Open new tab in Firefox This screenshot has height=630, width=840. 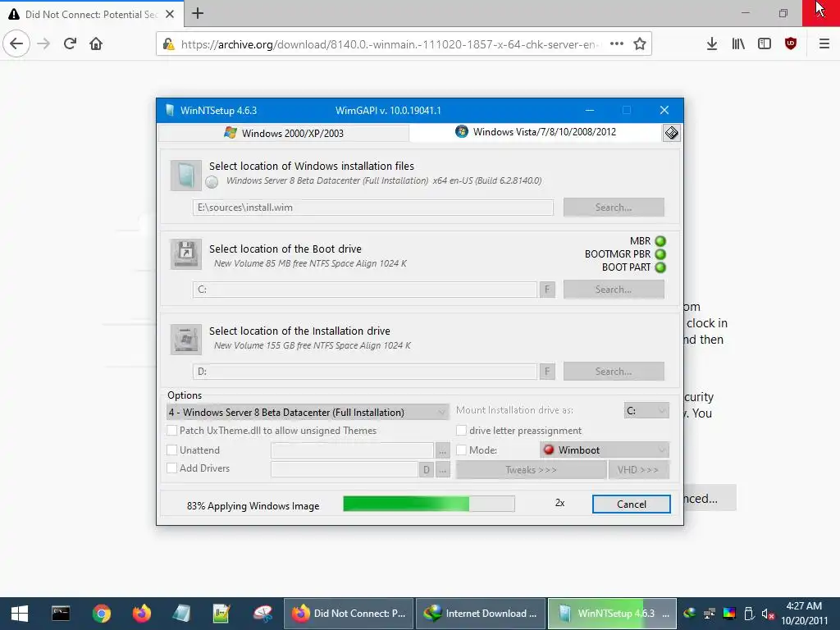pyautogui.click(x=198, y=13)
